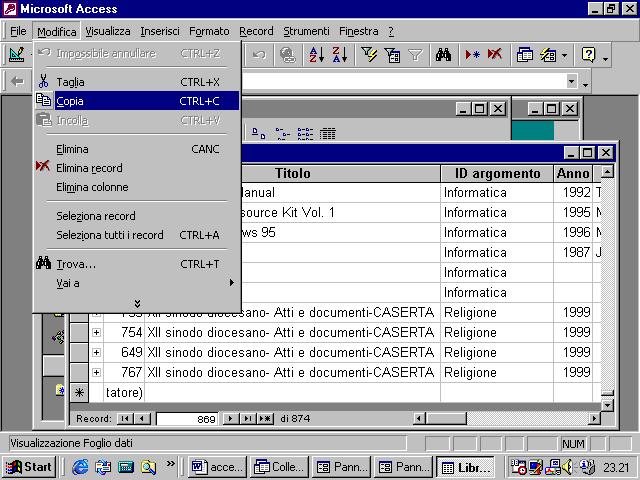Choose Copia from the Modifica menu

pos(137,101)
